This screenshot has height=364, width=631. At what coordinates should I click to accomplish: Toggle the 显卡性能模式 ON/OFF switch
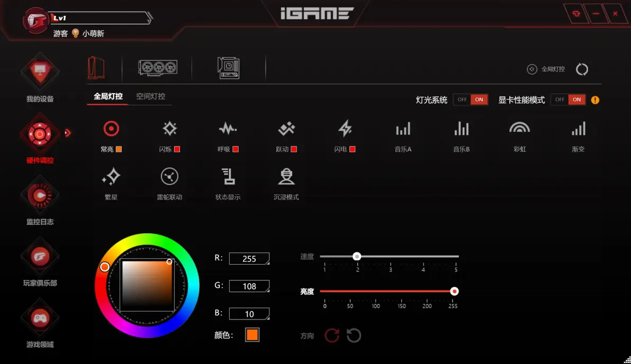tap(568, 100)
